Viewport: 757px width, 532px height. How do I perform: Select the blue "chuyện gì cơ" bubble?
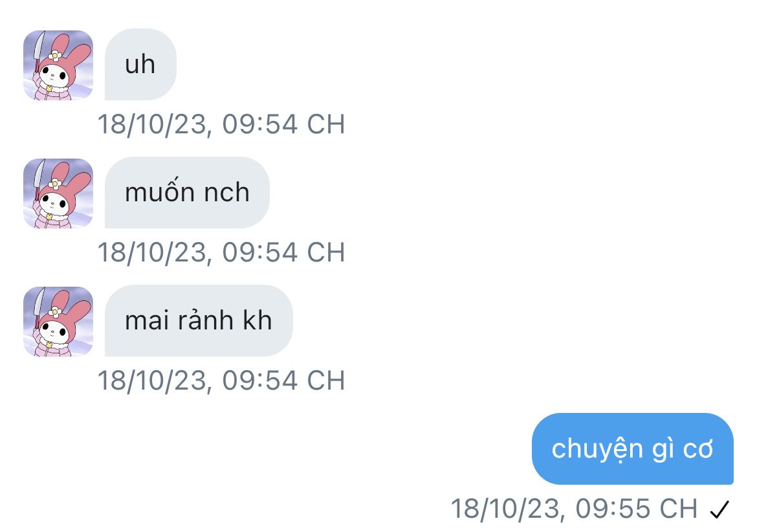(632, 449)
